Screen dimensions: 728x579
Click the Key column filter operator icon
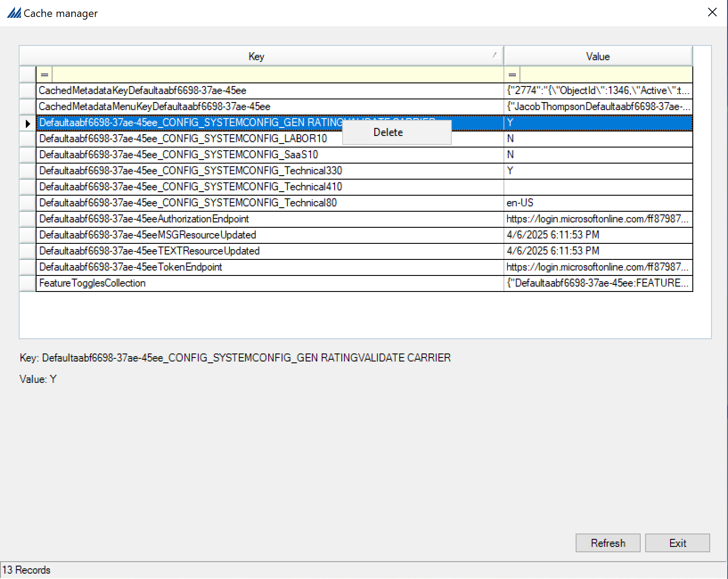tap(45, 75)
